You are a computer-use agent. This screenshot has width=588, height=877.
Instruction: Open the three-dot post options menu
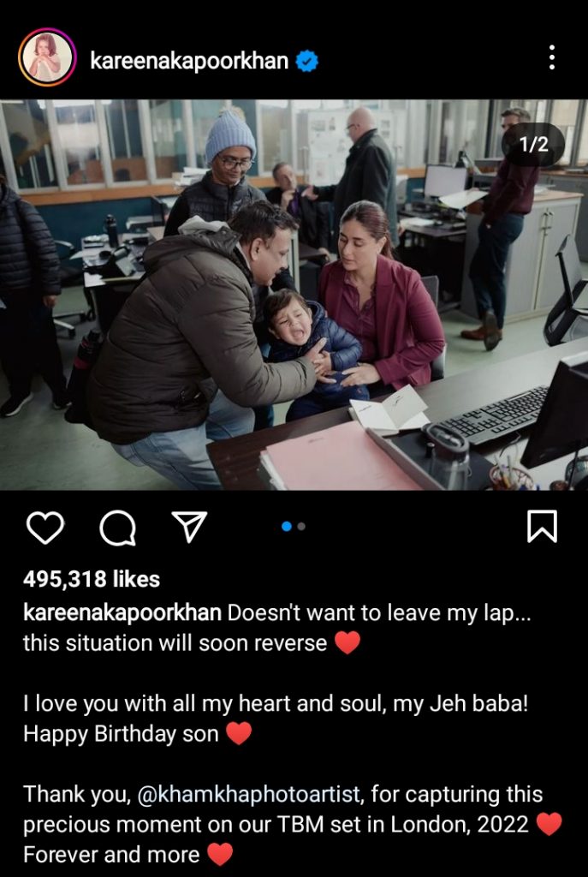pos(552,57)
